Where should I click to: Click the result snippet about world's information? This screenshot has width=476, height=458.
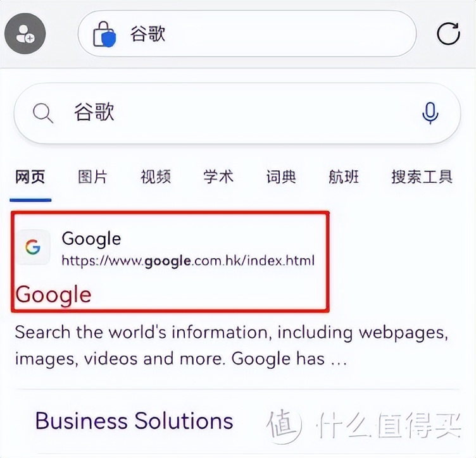(231, 345)
